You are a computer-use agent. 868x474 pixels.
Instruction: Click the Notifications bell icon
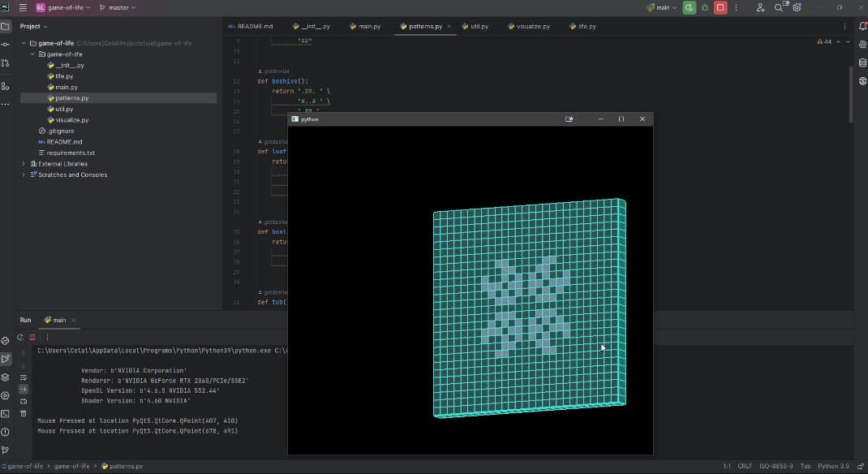pos(862,26)
